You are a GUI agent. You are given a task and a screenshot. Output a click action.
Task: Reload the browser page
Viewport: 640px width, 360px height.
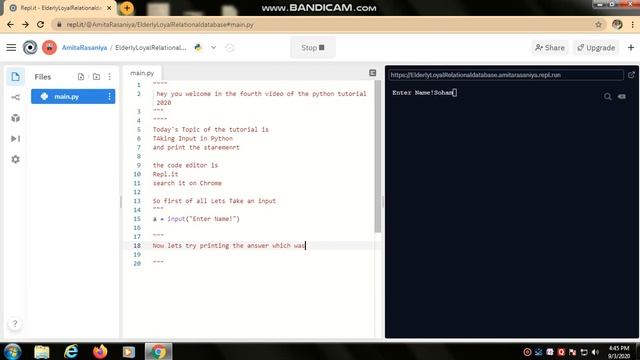pyautogui.click(x=40, y=24)
